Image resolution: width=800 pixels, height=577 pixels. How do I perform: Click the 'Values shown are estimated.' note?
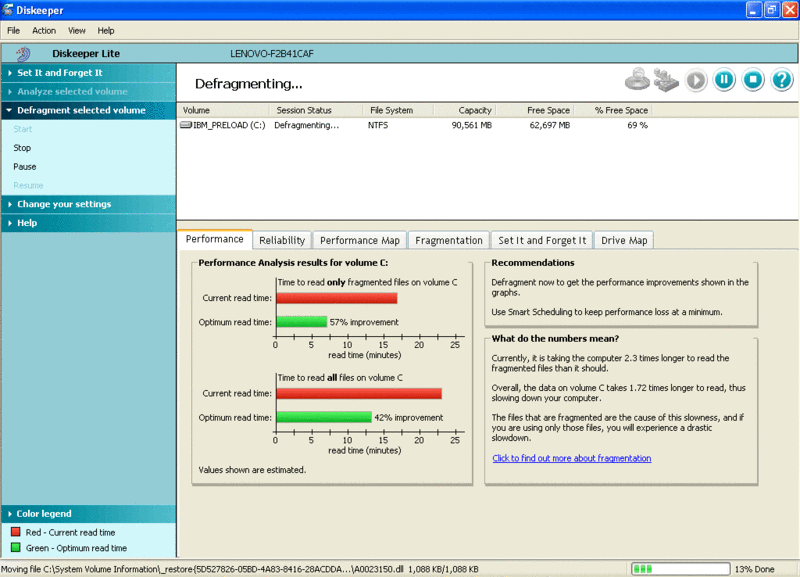[252, 470]
